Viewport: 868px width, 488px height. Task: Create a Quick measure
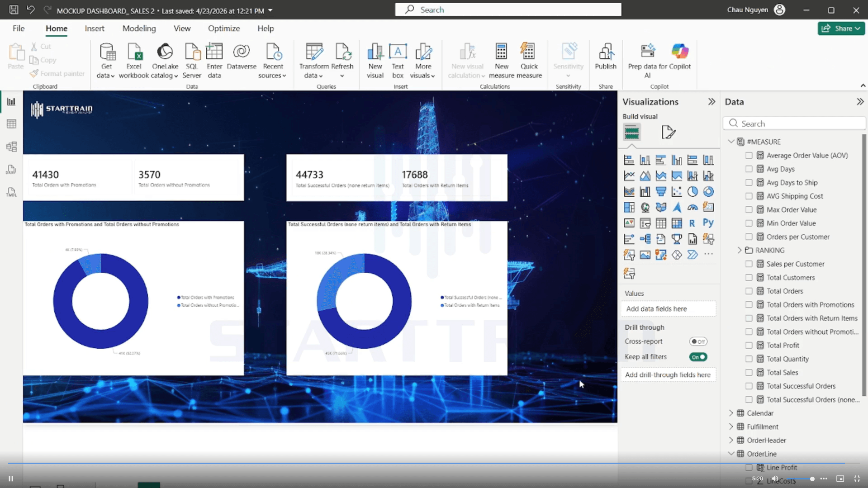tap(529, 61)
